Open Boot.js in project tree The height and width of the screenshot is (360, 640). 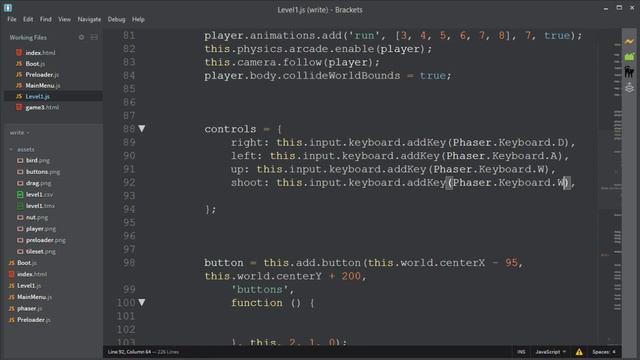(x=27, y=263)
